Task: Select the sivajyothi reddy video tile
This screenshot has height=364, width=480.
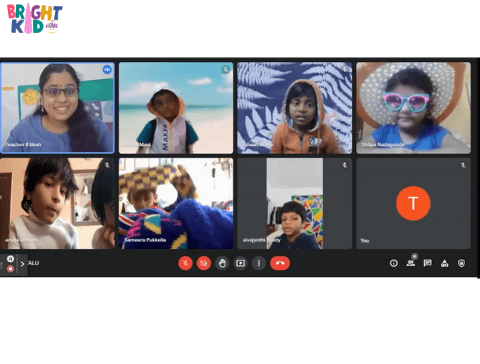Action: (295, 203)
